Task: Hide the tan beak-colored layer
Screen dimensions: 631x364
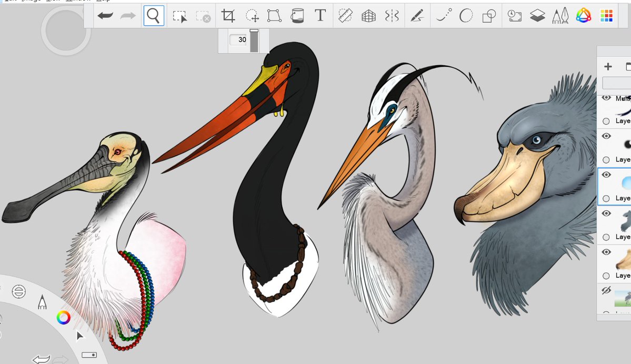Action: pyautogui.click(x=606, y=252)
